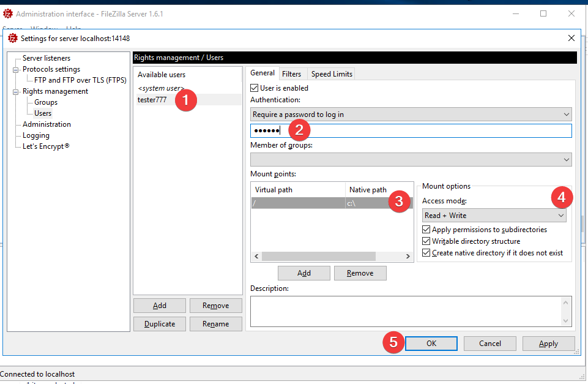Select FTP and FTP over TLS (FTPS)
Screen dimensions: 588x384
[80, 80]
